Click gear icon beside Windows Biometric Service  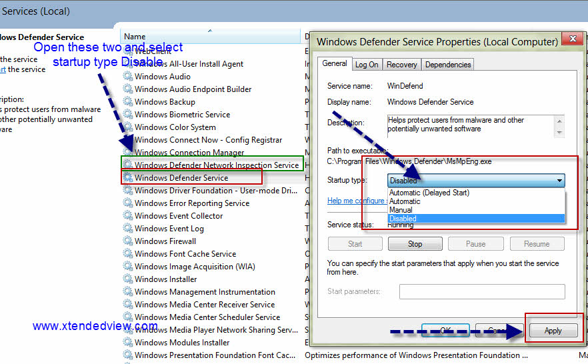128,115
